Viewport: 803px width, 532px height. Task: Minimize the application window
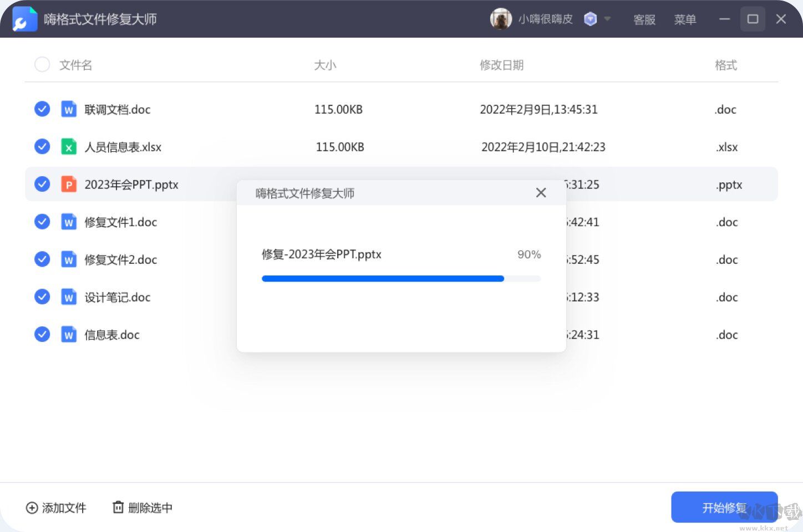(724, 19)
